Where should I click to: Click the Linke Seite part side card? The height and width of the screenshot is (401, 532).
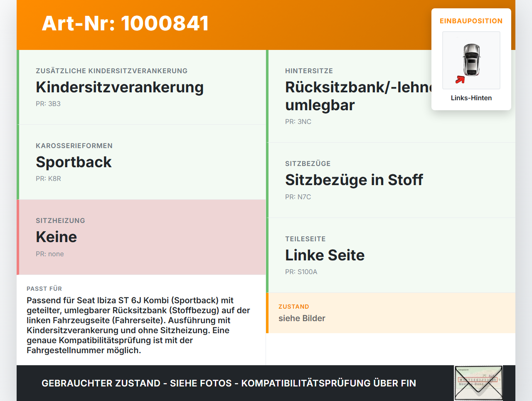[391, 255]
